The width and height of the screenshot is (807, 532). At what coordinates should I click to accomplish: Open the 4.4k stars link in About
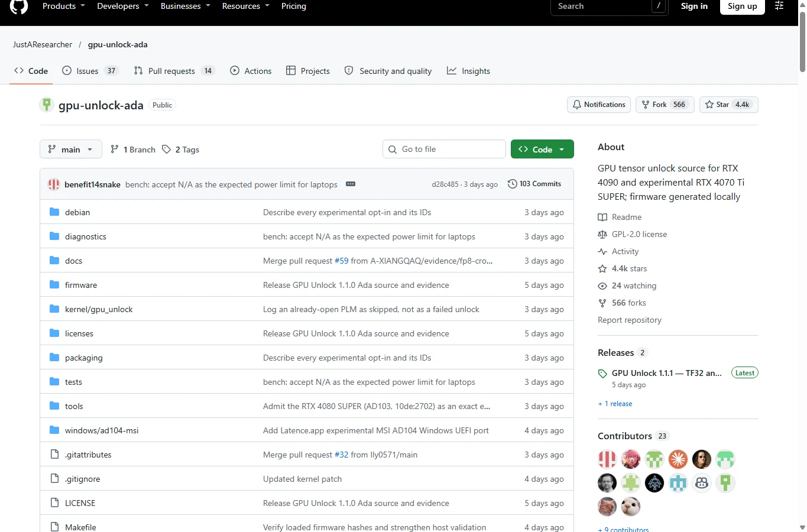click(623, 268)
